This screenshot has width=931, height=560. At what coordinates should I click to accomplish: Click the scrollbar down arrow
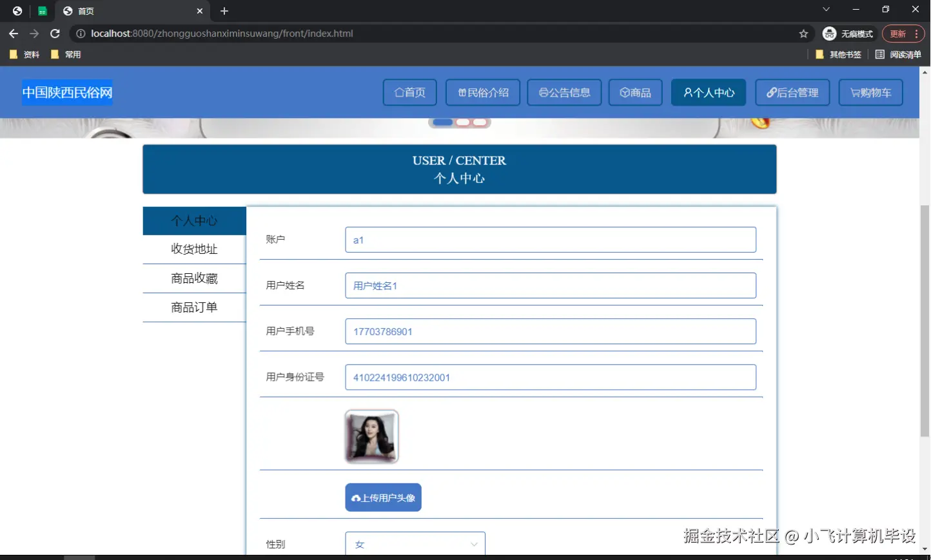[925, 549]
